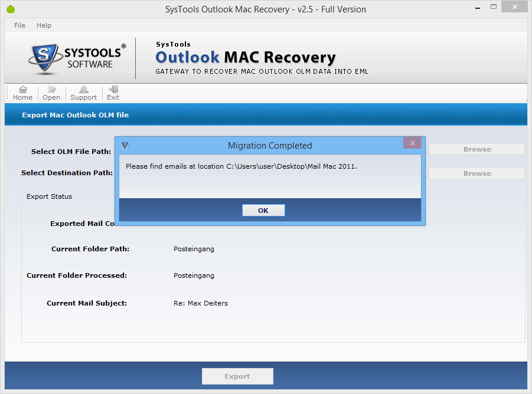Minimize the Outlook Mac Recovery window

pyautogui.click(x=478, y=8)
